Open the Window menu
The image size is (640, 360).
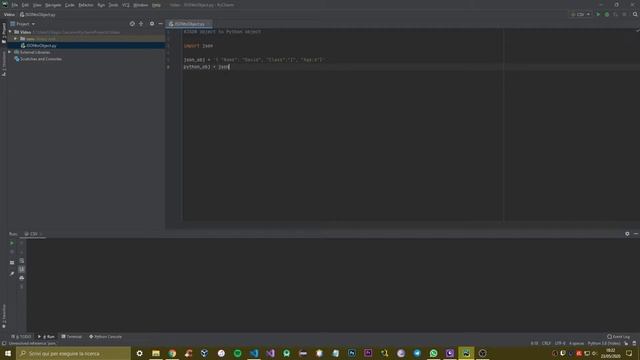point(141,5)
